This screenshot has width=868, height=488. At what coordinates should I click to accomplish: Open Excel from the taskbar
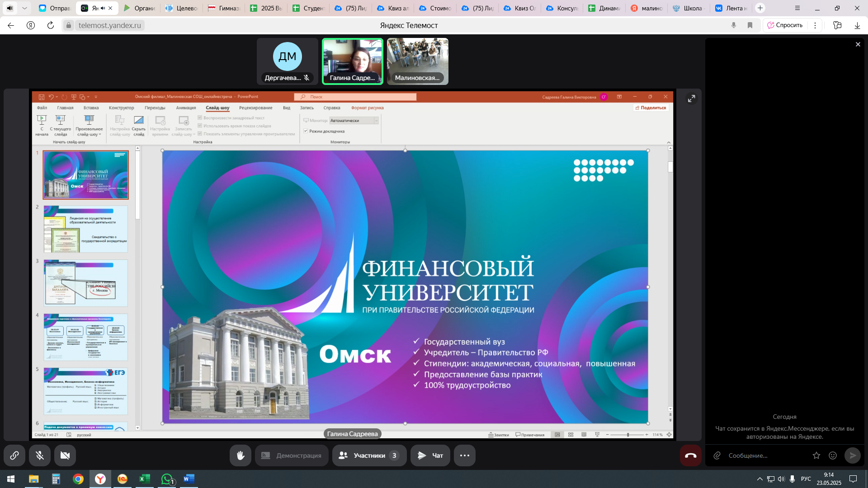145,479
